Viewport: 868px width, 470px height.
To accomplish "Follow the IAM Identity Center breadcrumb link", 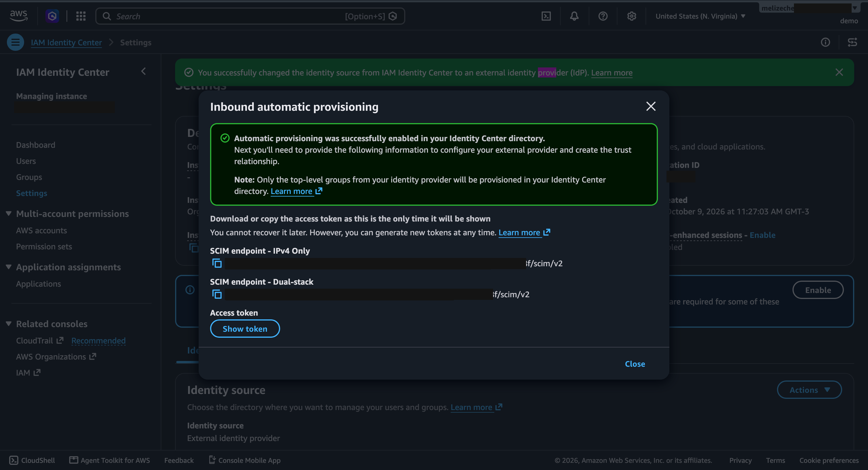I will [x=66, y=42].
